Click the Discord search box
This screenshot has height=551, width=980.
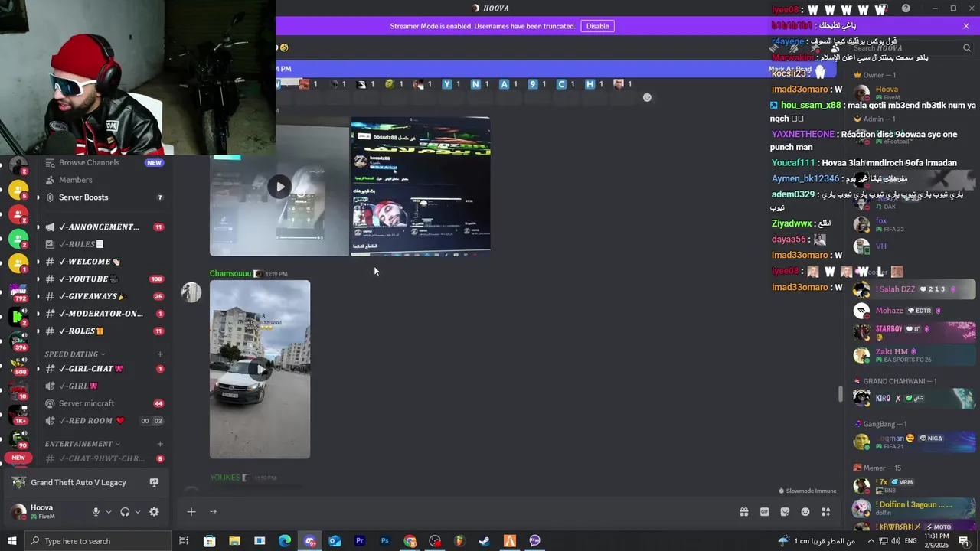(x=911, y=47)
